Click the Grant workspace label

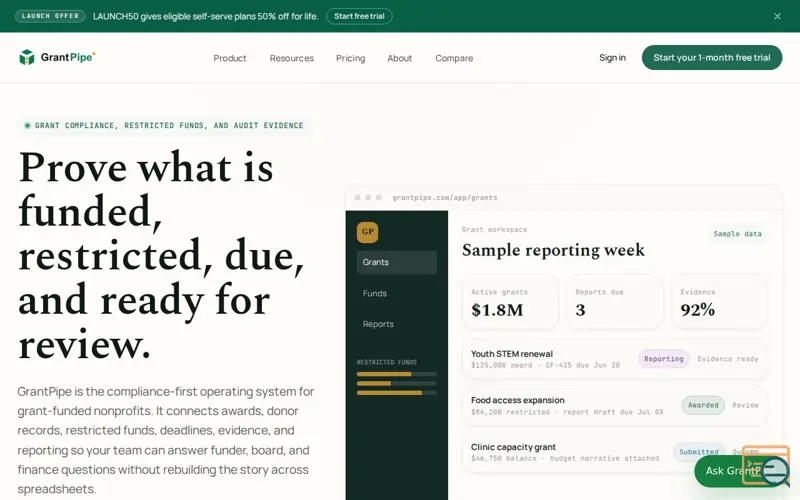pos(494,230)
